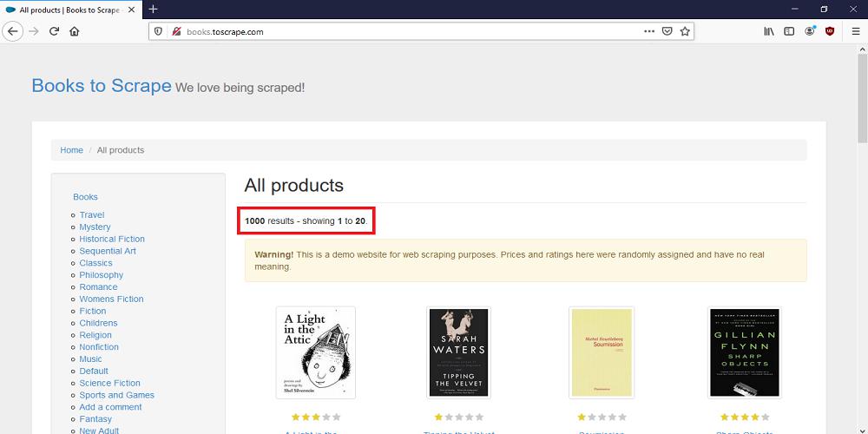
Task: Open the Library icon in toolbar
Action: point(768,31)
